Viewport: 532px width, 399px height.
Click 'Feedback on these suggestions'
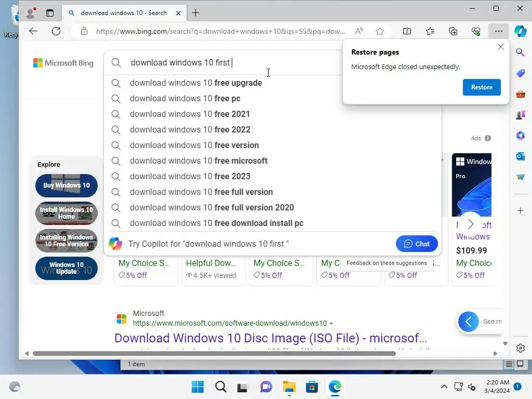tap(387, 263)
